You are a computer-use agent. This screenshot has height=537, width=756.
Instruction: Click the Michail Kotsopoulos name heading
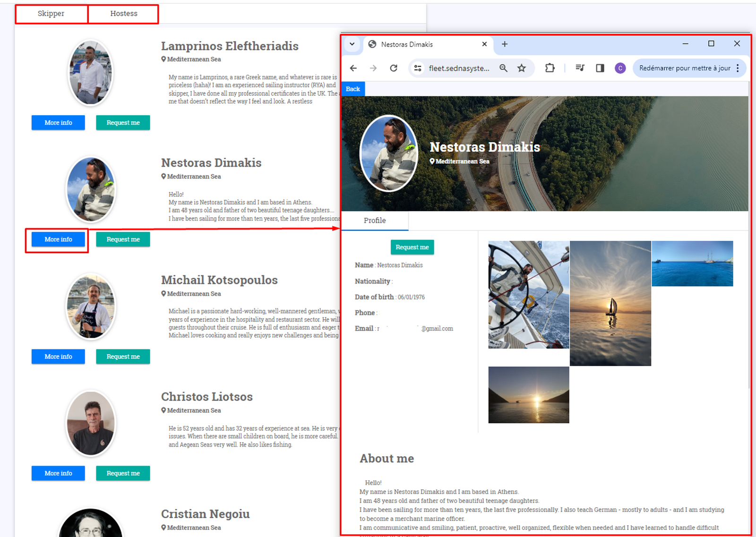click(219, 280)
